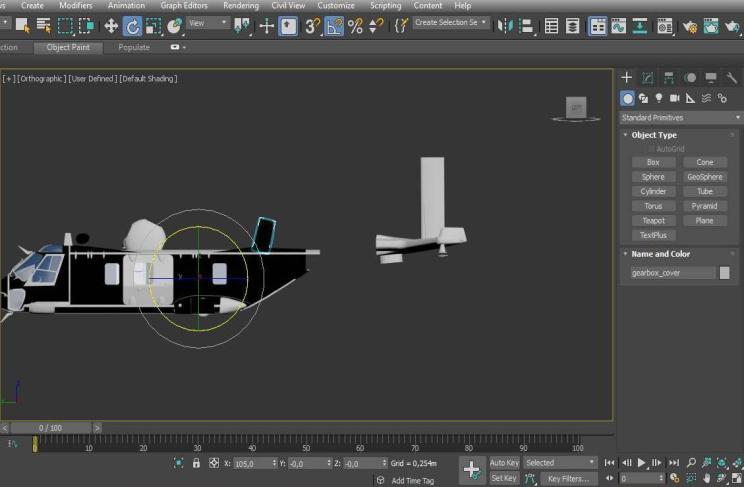Viewport: 744px width, 487px height.
Task: Click Use Pivot Point Center icon
Action: point(242,26)
